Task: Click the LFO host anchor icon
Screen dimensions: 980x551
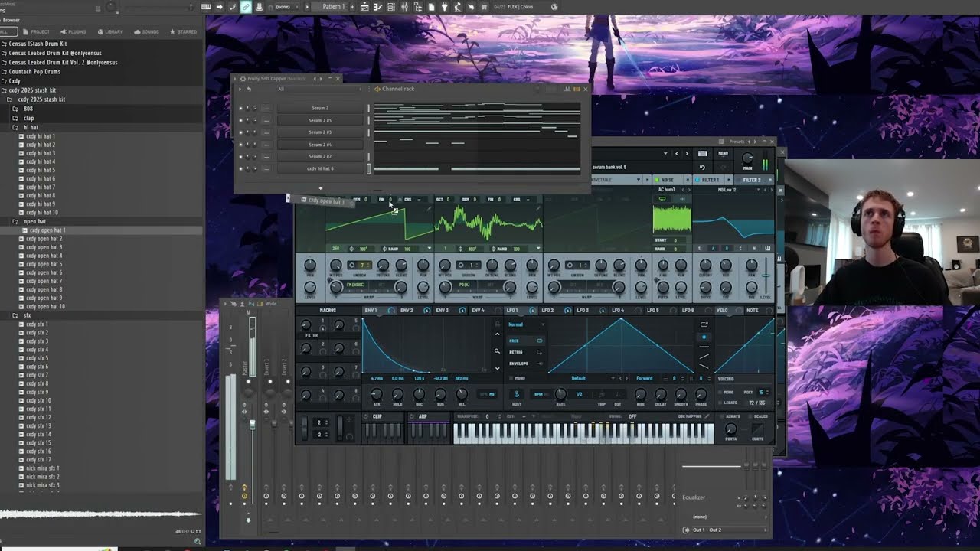Action: pos(516,394)
